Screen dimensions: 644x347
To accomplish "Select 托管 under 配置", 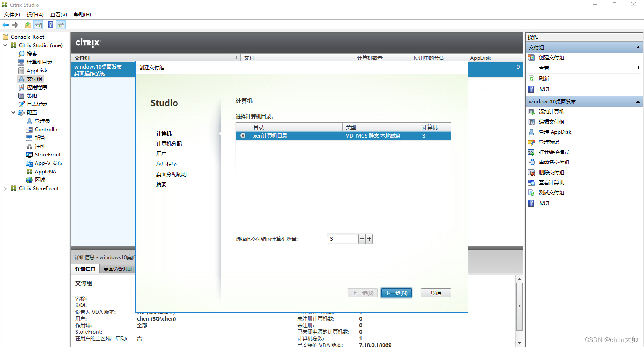I will point(40,138).
